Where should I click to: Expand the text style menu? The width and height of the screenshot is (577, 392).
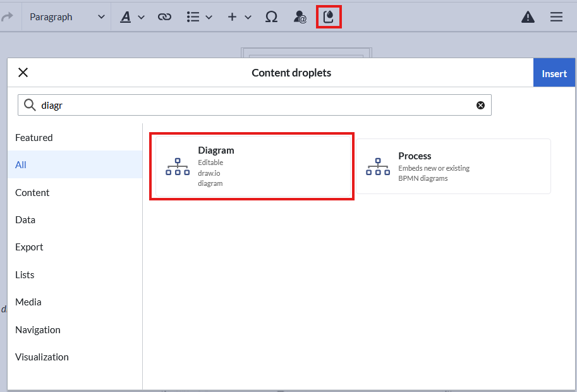(132, 17)
